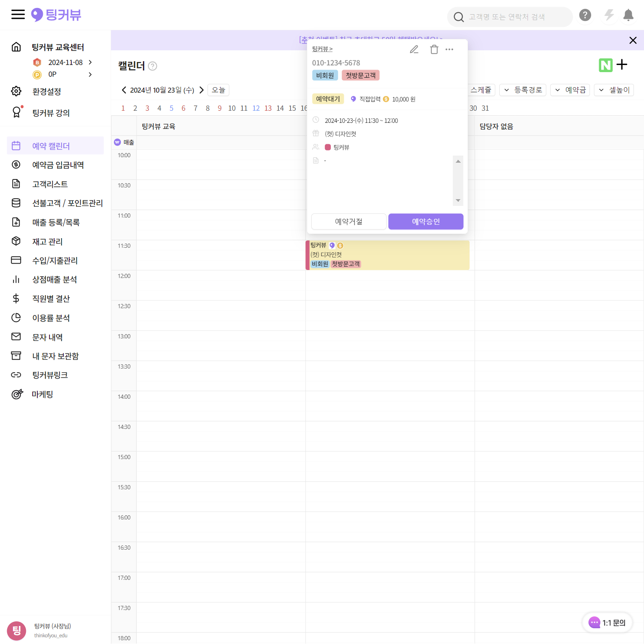
Task: Select date 12 in date strip
Action: [x=256, y=108]
